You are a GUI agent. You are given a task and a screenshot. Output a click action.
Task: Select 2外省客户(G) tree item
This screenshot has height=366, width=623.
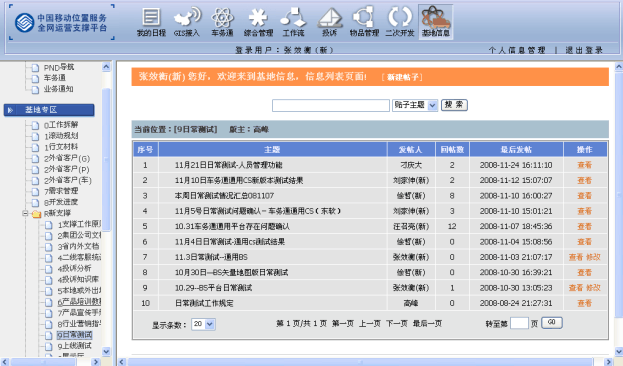[x=67, y=159]
